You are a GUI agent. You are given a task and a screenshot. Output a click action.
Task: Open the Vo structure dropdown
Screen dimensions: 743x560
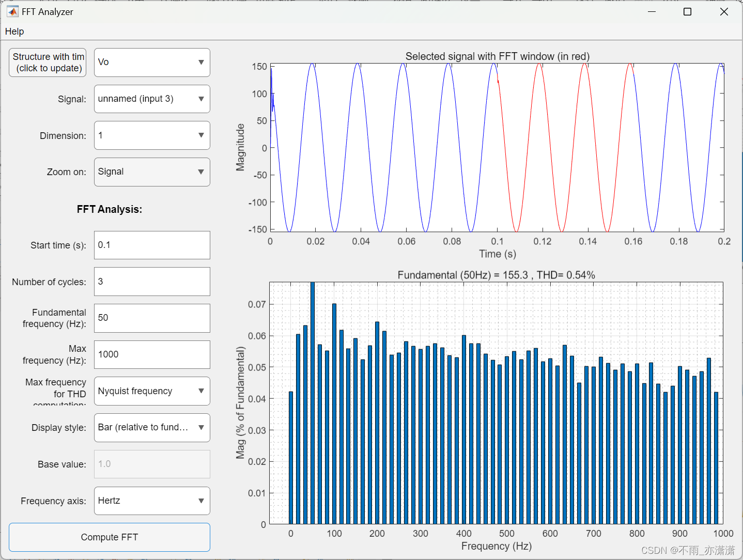152,63
